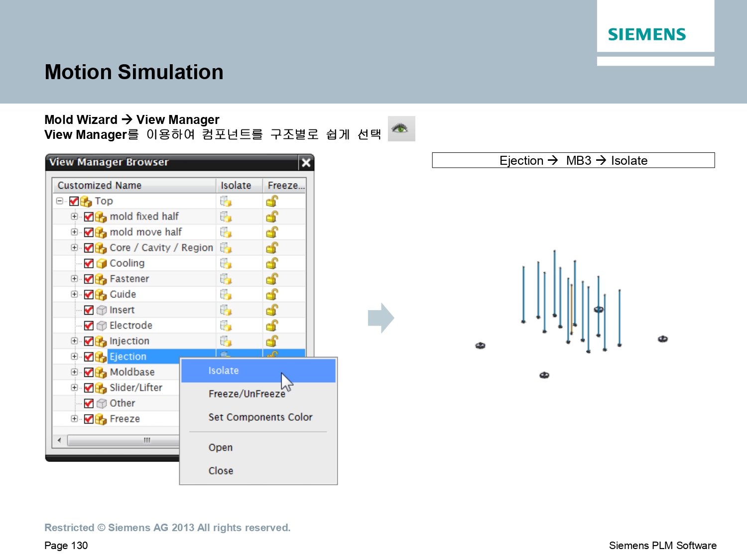
Task: Expand the Freeze node
Action: pyautogui.click(x=74, y=419)
